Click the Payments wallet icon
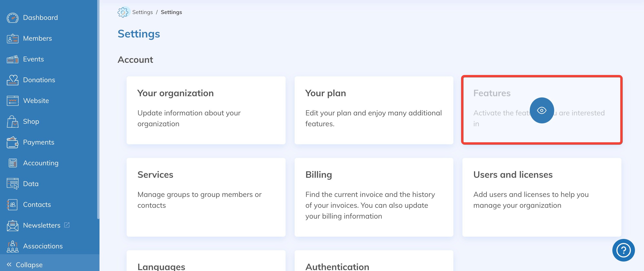This screenshot has height=271, width=644. (12, 142)
